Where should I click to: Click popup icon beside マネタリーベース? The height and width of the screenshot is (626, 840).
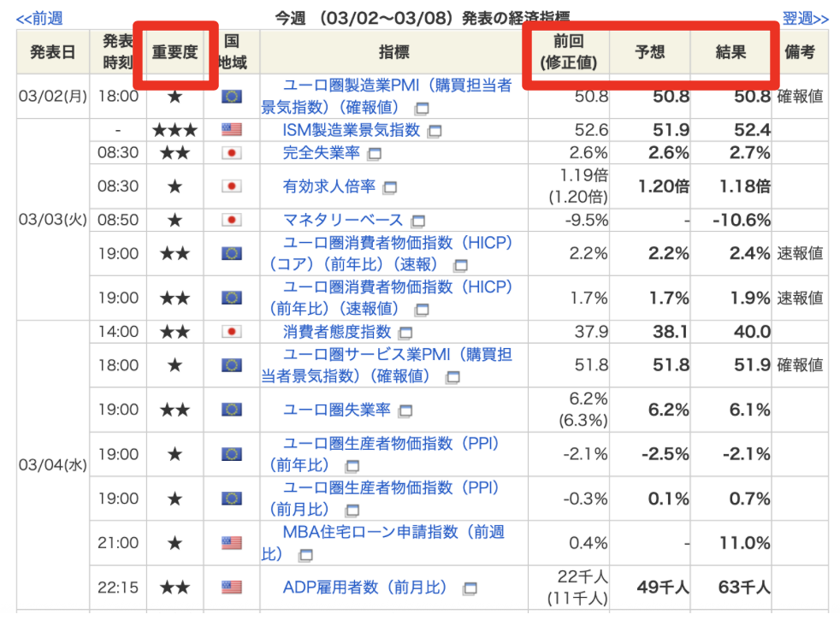(x=418, y=221)
